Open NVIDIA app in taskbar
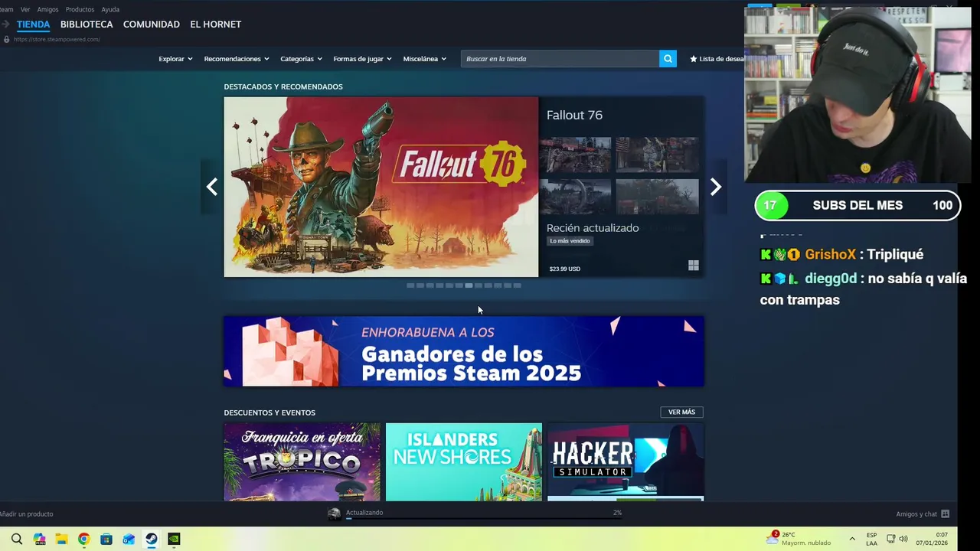 click(174, 539)
